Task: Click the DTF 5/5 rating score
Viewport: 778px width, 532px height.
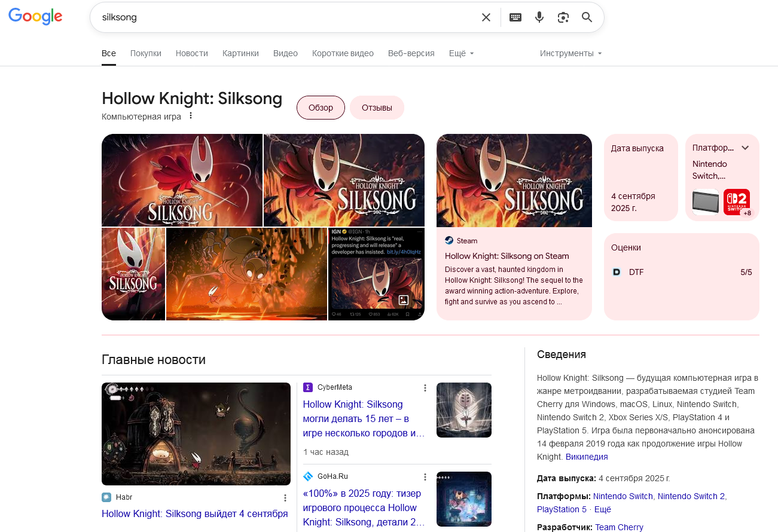Action: point(746,272)
